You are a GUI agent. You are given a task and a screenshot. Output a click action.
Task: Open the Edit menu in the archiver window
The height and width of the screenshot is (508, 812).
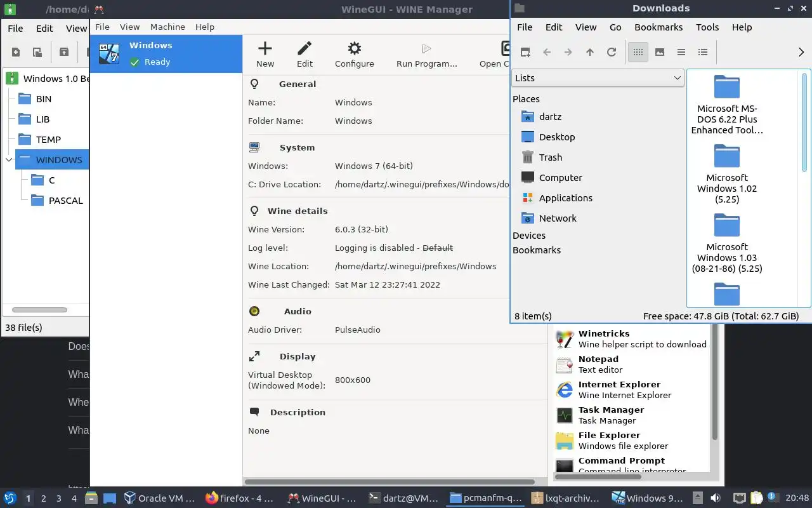44,28
